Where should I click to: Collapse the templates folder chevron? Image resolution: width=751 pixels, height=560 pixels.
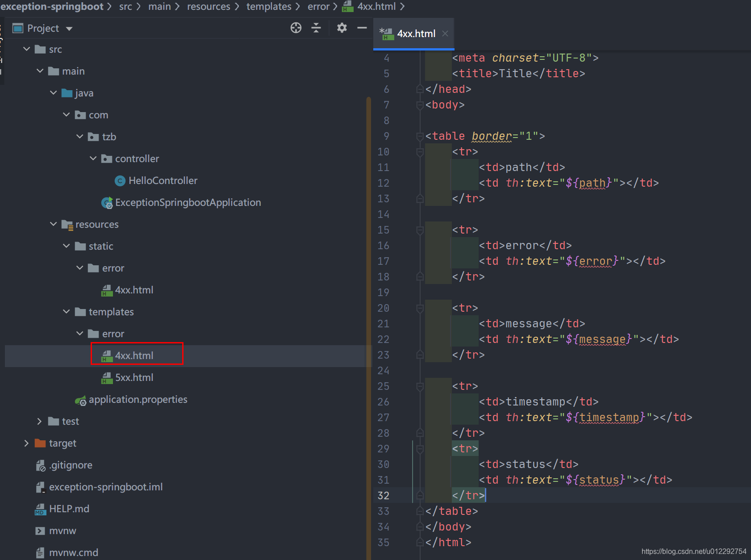coord(67,312)
